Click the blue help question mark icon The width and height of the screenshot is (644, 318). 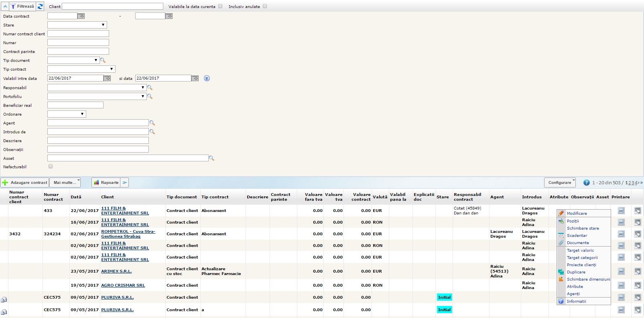click(x=586, y=183)
